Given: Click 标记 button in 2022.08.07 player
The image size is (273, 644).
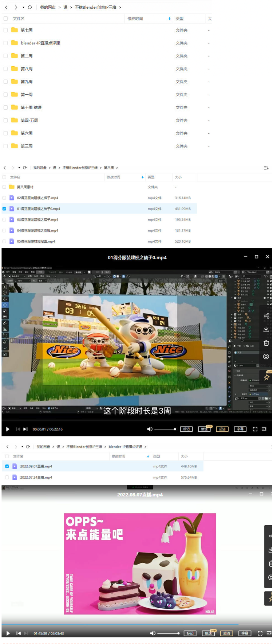Looking at the screenshot, I should click(190, 633).
